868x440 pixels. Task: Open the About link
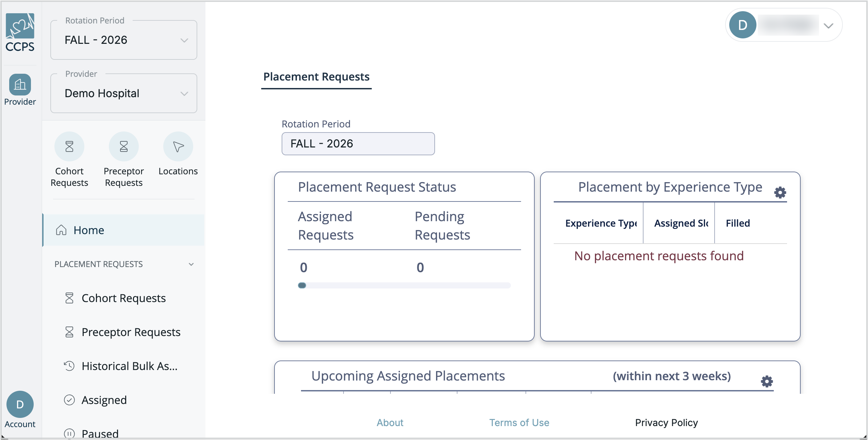click(x=390, y=422)
